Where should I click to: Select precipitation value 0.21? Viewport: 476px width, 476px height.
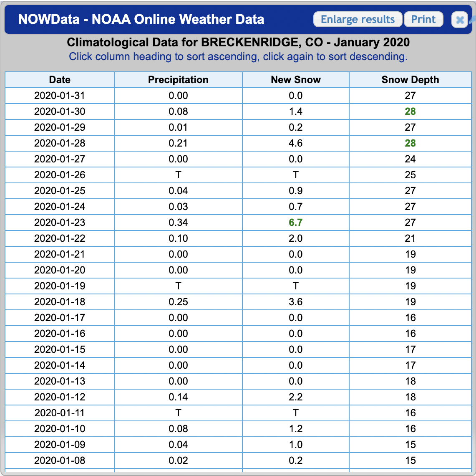[x=178, y=143]
